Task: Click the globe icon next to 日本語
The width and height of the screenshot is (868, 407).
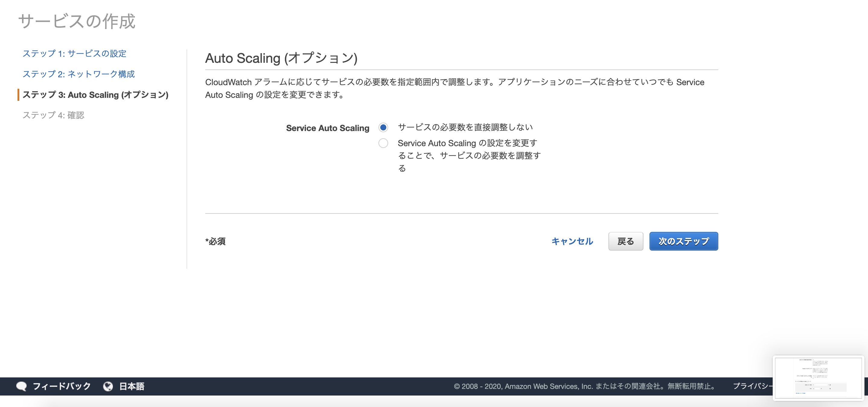Action: point(108,386)
